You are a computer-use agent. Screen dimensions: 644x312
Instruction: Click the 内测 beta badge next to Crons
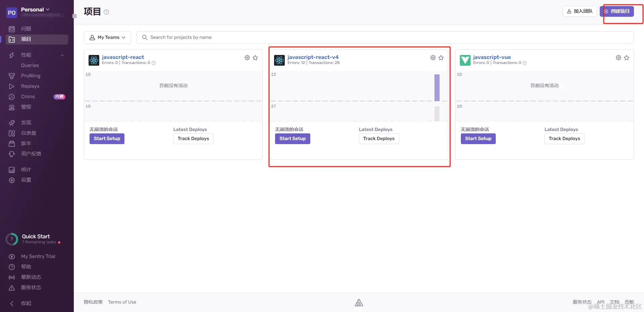coord(59,97)
